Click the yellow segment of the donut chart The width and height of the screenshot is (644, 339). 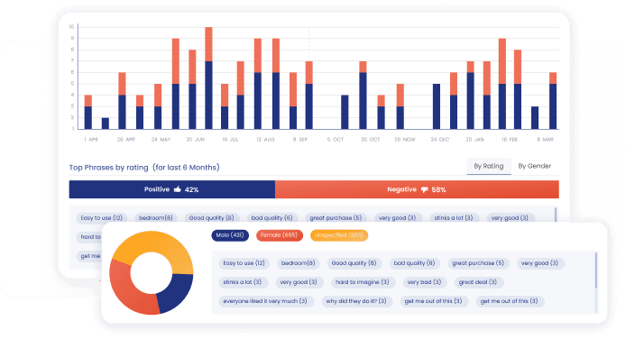tap(156, 245)
